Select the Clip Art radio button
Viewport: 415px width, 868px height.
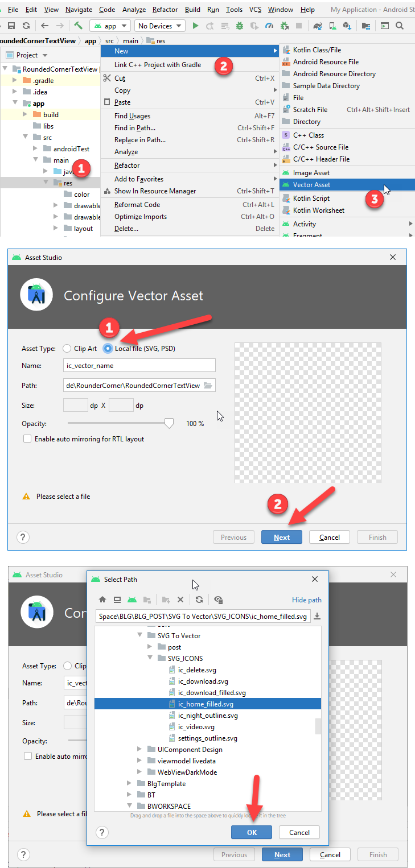pos(67,348)
